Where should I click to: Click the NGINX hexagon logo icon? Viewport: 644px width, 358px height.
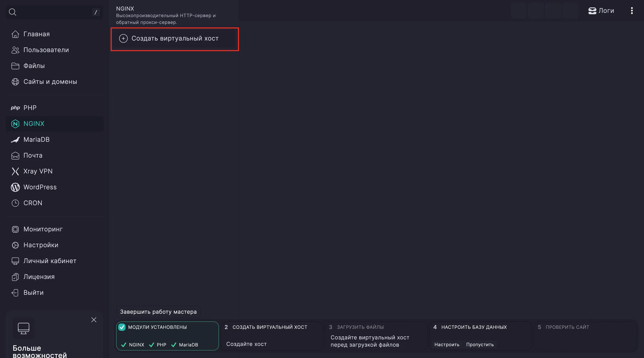click(15, 124)
